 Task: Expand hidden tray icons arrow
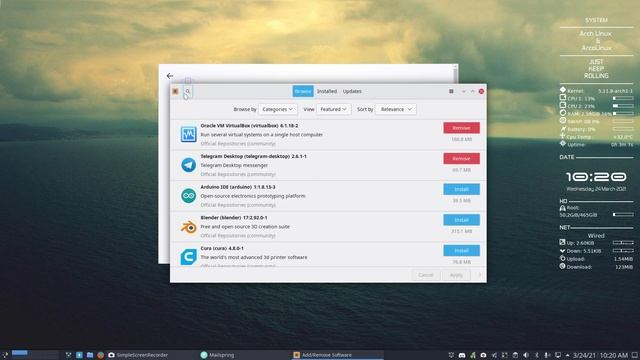pos(567,355)
